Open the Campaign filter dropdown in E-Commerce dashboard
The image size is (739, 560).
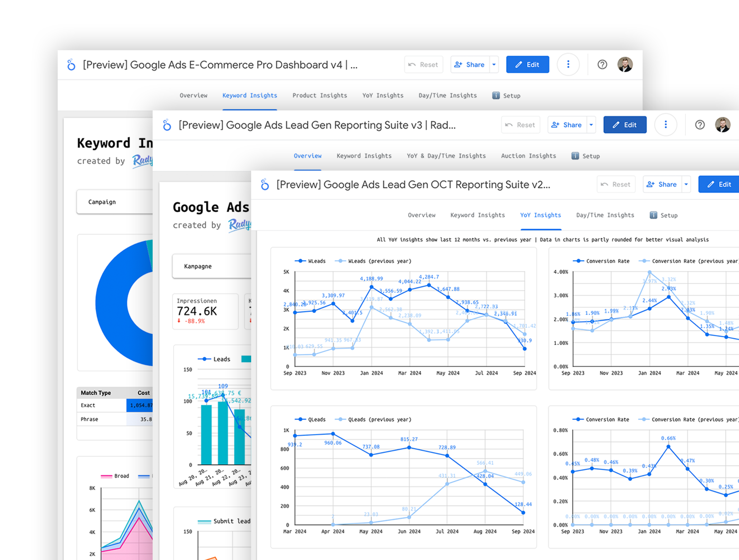coord(115,202)
